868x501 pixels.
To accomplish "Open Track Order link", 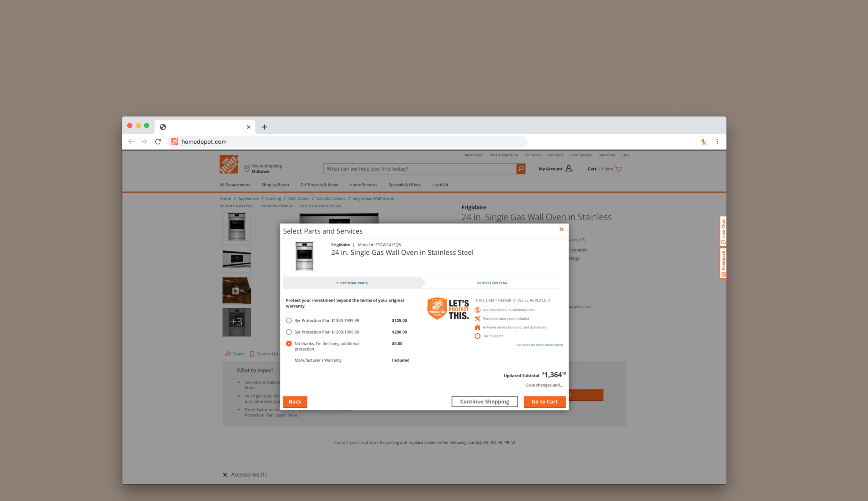I will (607, 155).
